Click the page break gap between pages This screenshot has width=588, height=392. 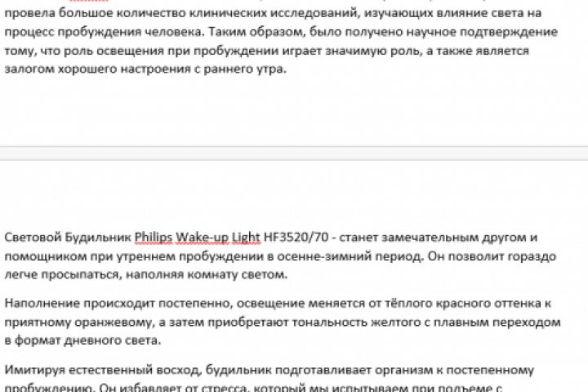[294, 154]
